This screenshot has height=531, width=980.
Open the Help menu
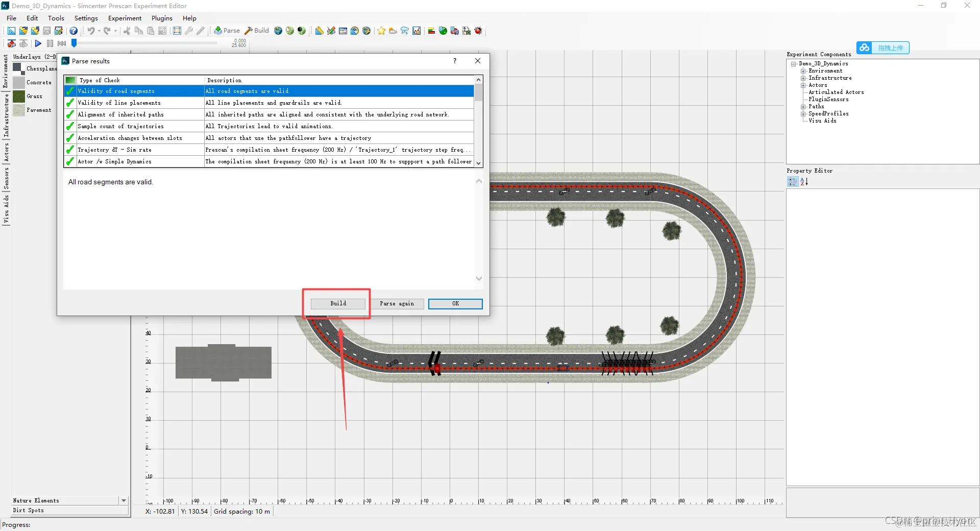click(189, 18)
